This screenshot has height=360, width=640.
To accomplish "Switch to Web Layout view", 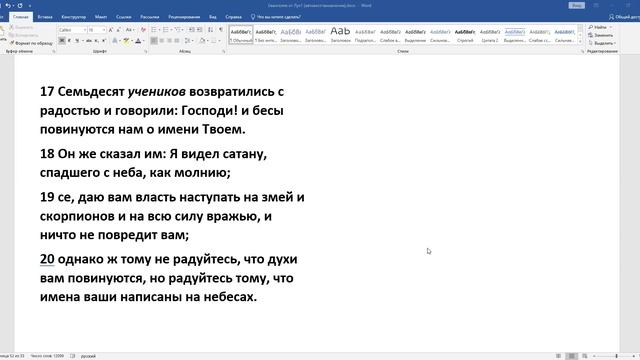I will [584, 356].
